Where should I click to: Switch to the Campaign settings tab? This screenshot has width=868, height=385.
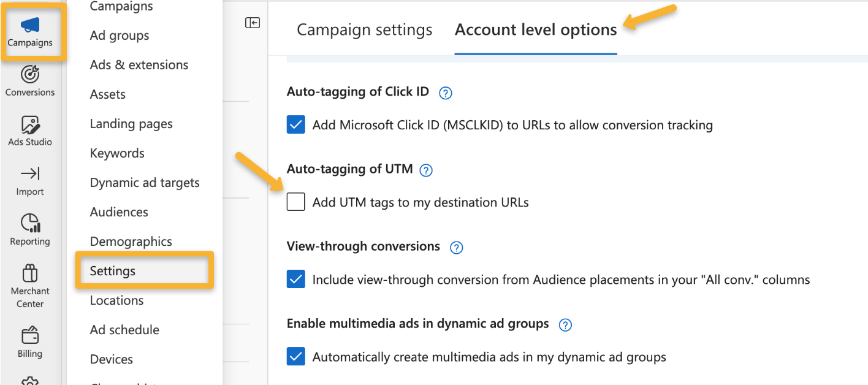[365, 30]
